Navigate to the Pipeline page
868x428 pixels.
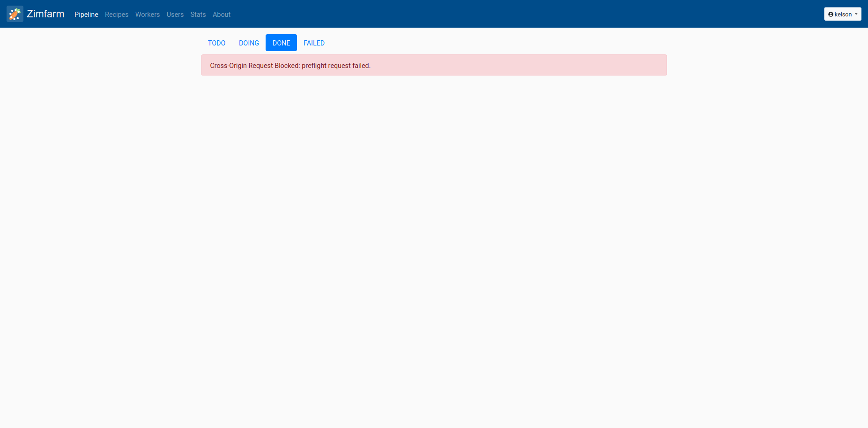[x=86, y=15]
